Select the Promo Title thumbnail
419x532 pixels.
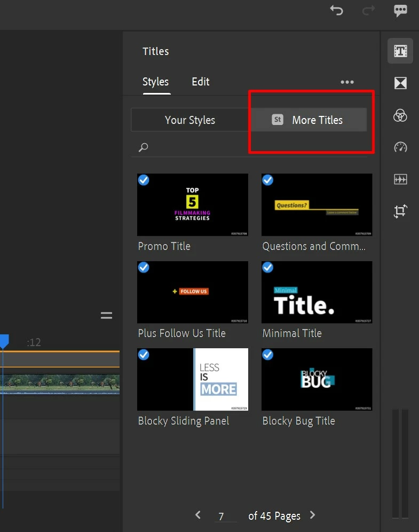tap(193, 205)
